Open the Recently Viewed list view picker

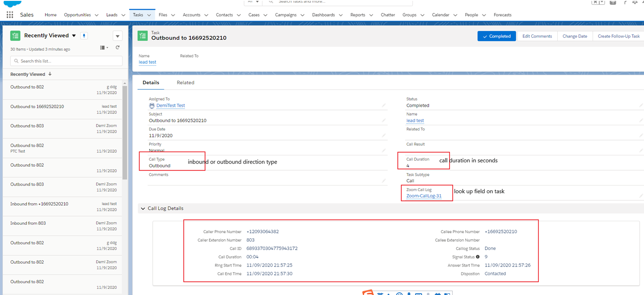coord(74,36)
